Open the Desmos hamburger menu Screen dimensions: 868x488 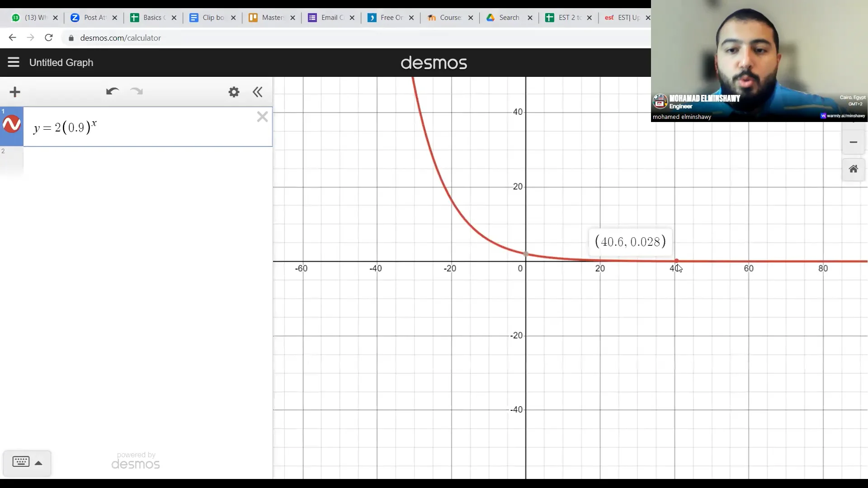click(14, 62)
